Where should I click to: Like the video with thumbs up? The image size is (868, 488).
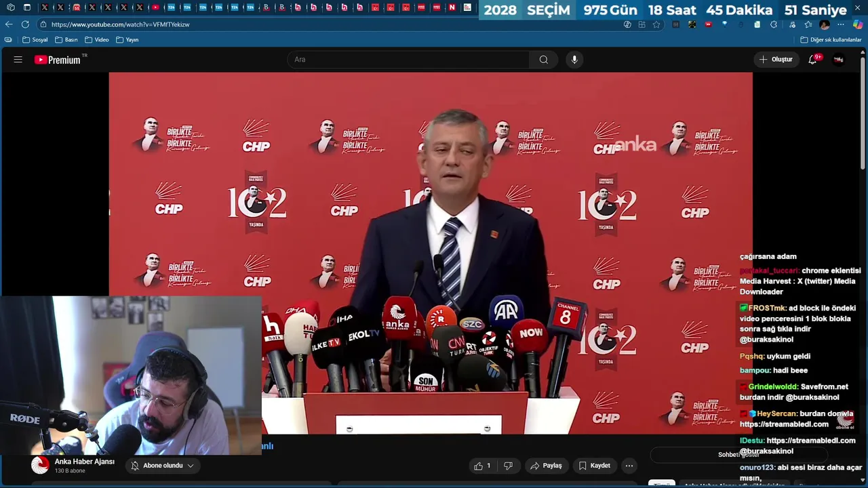(483, 466)
